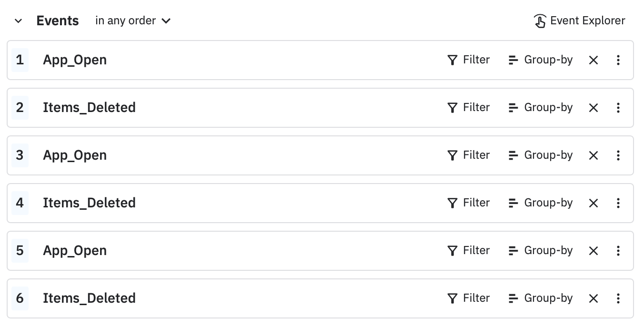Screen dimensions: 644x328
Task: Select Group-by for event 4 Items_Deleted
Action: (x=541, y=203)
